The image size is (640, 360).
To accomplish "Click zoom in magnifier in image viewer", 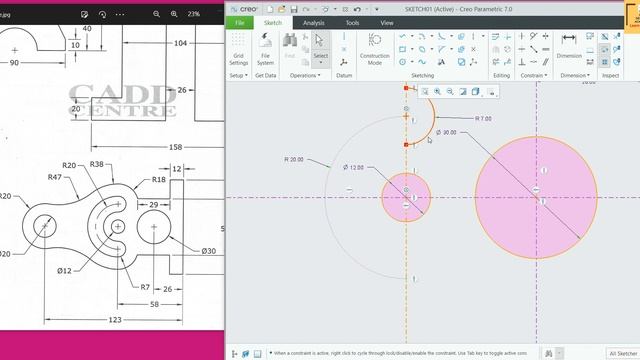I will 174,14.
